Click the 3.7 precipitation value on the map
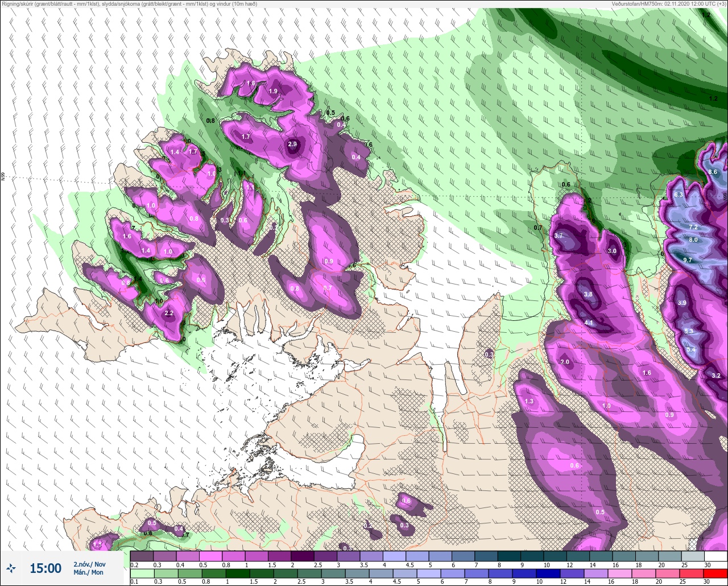Screen dimensions: 728x586 click(x=558, y=236)
